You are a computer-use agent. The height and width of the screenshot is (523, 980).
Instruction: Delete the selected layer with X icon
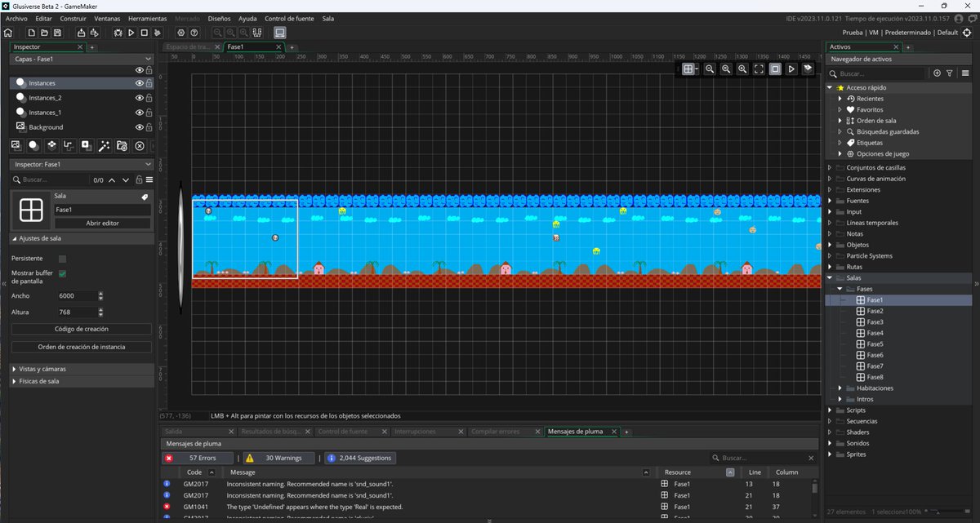click(140, 145)
